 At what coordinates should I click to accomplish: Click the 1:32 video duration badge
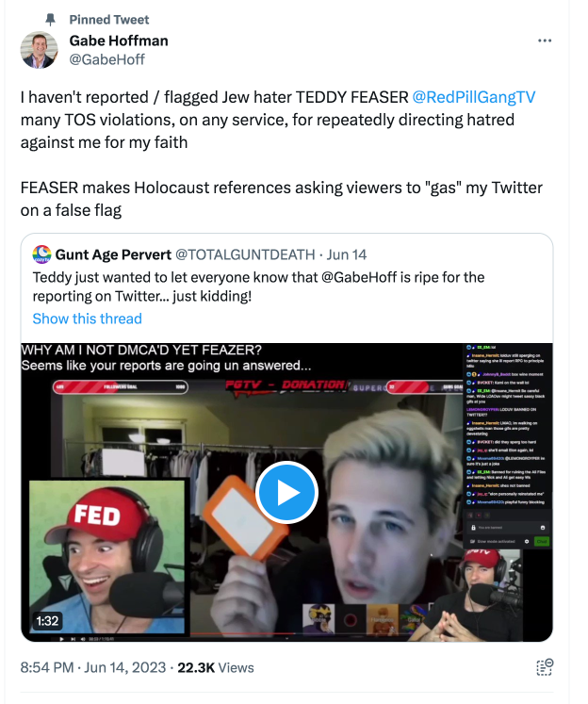coord(47,621)
